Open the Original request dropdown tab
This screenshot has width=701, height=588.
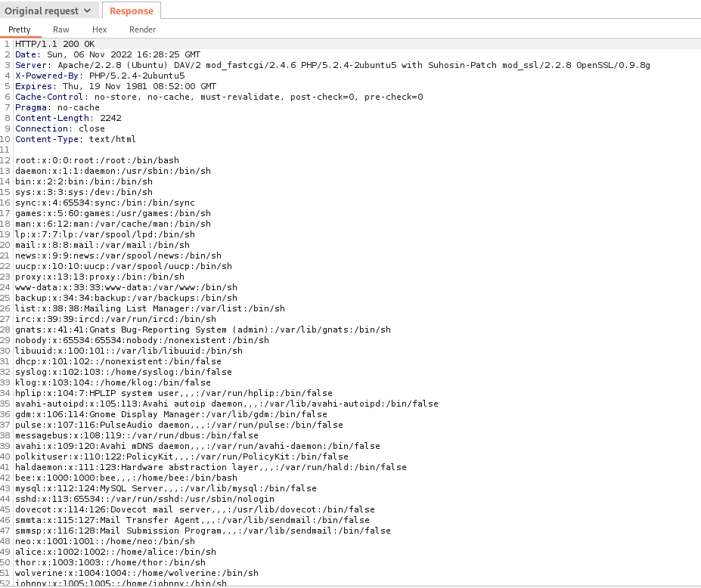pyautogui.click(x=48, y=11)
